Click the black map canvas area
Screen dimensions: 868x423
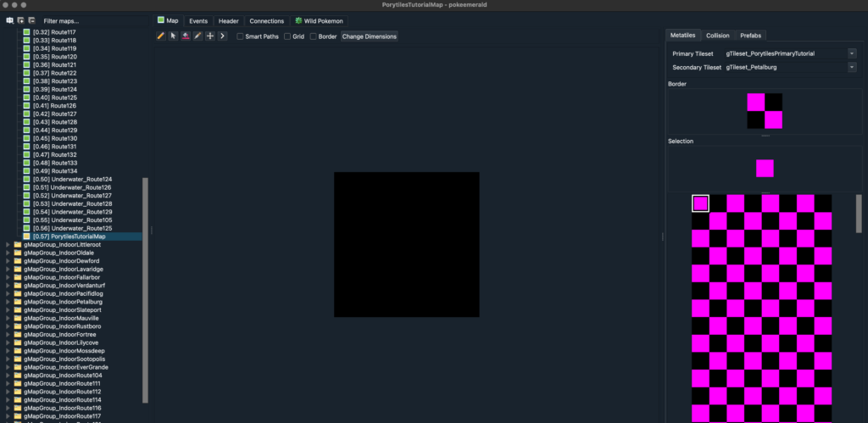tap(406, 244)
